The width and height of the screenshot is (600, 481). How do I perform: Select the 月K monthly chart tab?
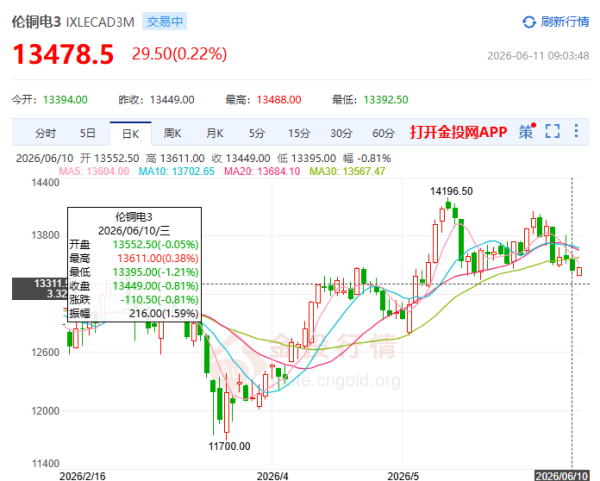(214, 133)
